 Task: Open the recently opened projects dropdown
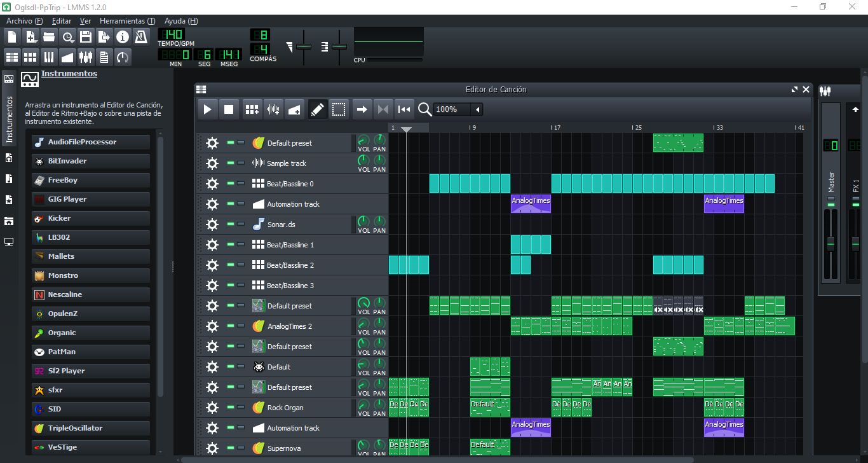[67, 36]
